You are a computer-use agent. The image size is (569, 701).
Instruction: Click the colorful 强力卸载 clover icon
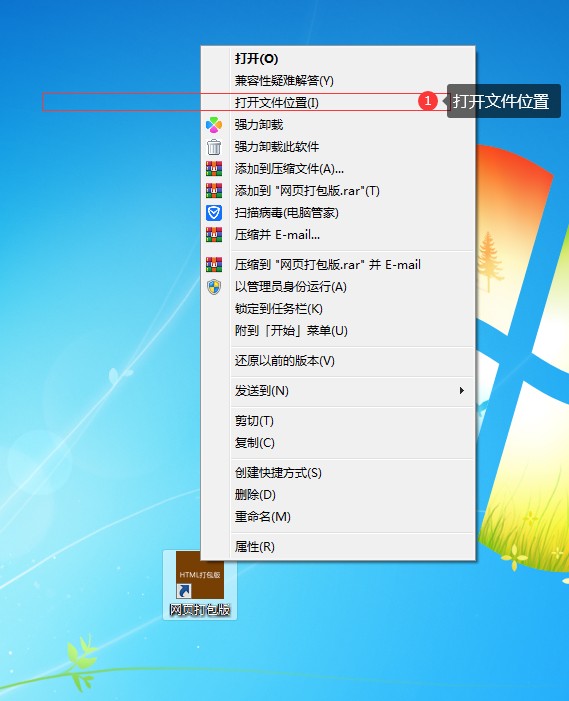[x=214, y=125]
